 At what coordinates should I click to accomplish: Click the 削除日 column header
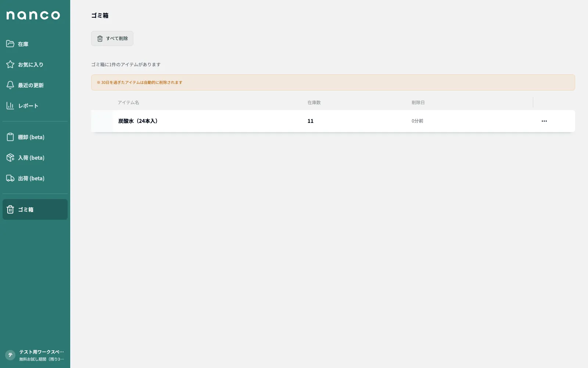(418, 103)
